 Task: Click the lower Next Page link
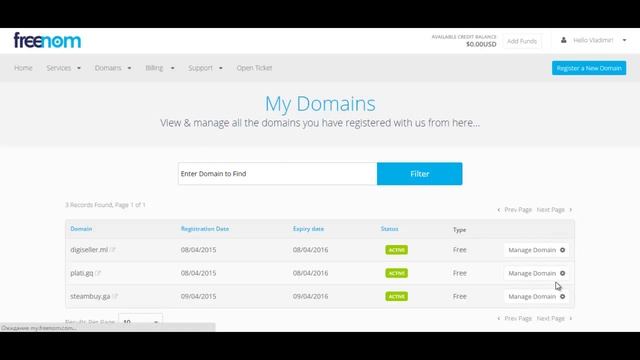click(551, 318)
